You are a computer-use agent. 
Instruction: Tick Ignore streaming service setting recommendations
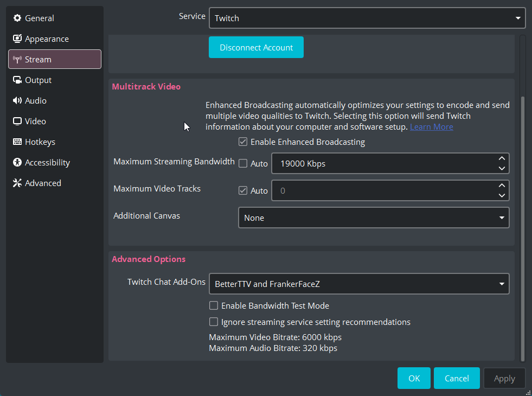[x=214, y=322]
